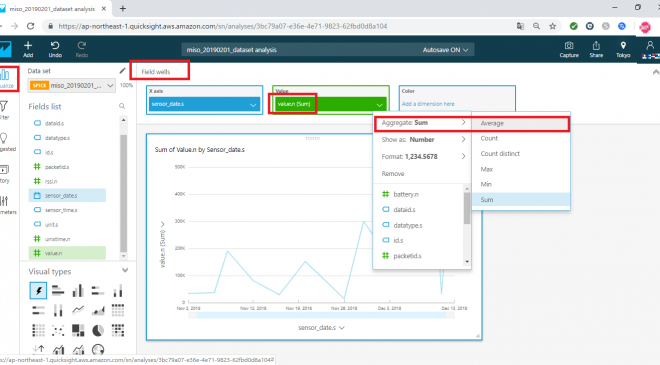Viewport: 660px width, 365px height.
Task: Open the Capture option
Action: 569,49
